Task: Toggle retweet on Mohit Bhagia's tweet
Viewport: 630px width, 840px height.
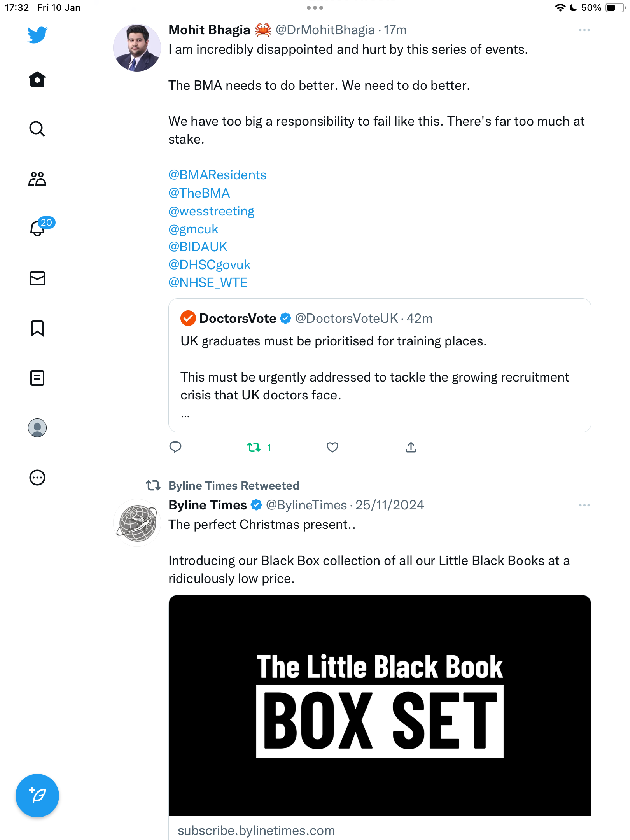Action: point(259,447)
